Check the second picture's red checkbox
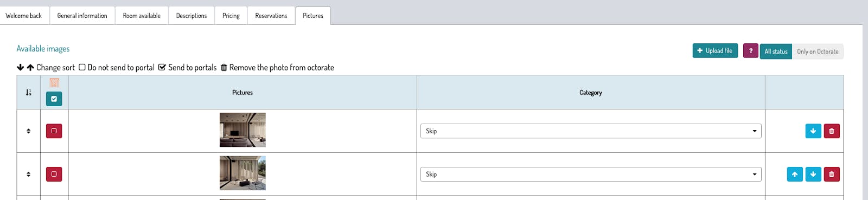868x200 pixels. [54, 175]
